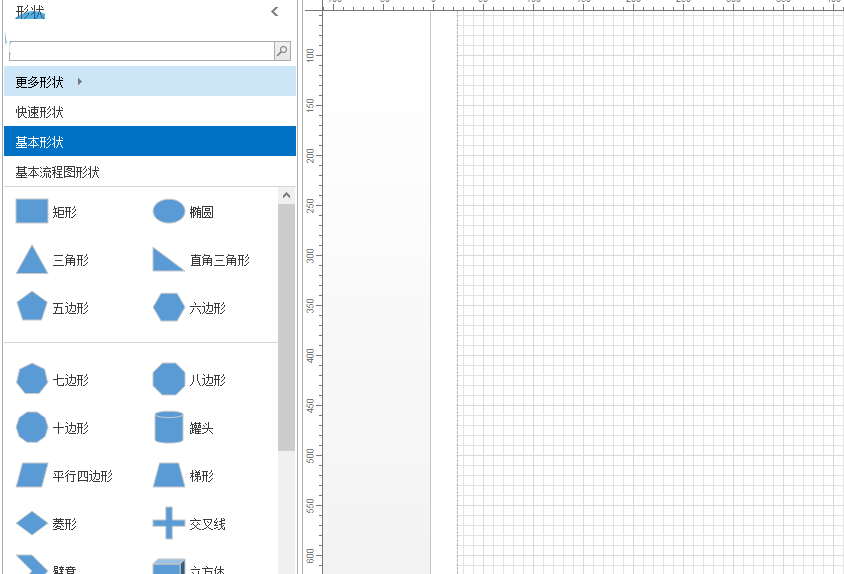Pick the 三角形 triangle shape

[x=32, y=260]
